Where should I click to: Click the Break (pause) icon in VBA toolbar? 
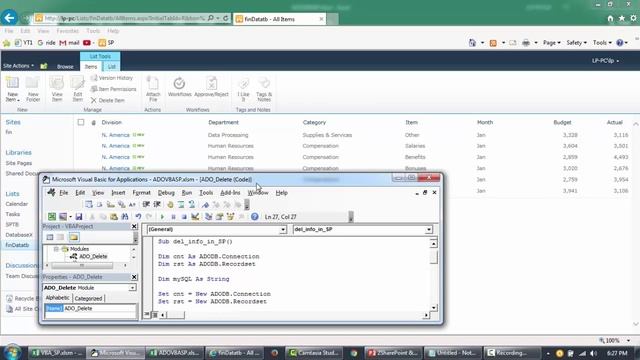[173, 217]
